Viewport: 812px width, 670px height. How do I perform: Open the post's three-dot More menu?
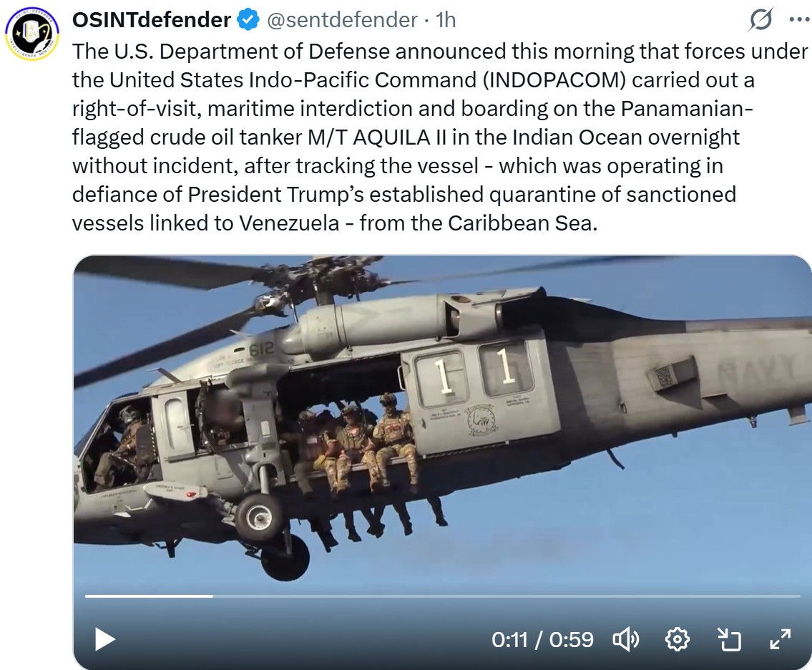[799, 20]
